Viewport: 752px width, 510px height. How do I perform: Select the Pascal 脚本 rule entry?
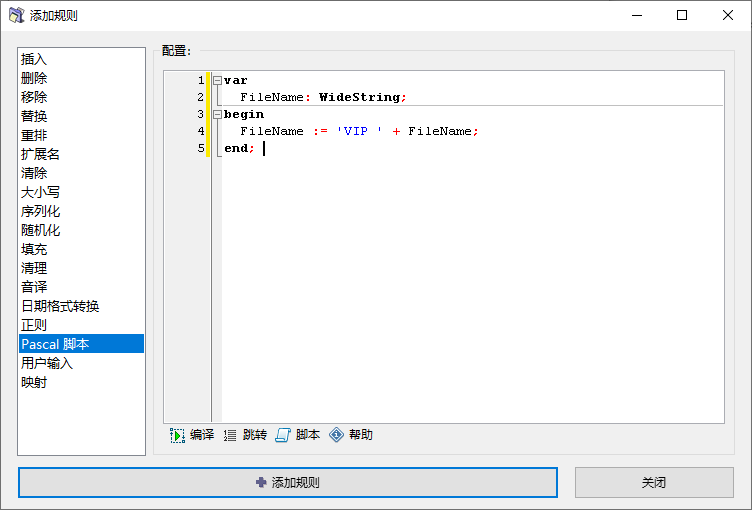pyautogui.click(x=81, y=344)
